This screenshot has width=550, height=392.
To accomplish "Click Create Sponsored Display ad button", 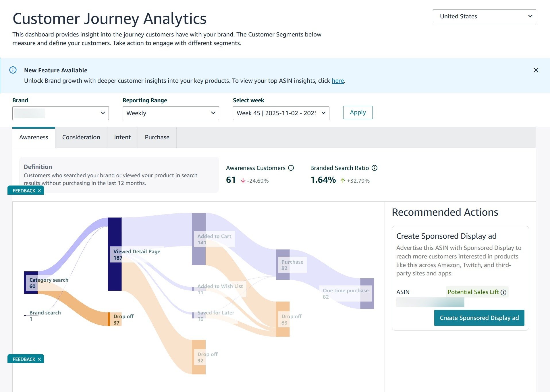I will pyautogui.click(x=479, y=318).
